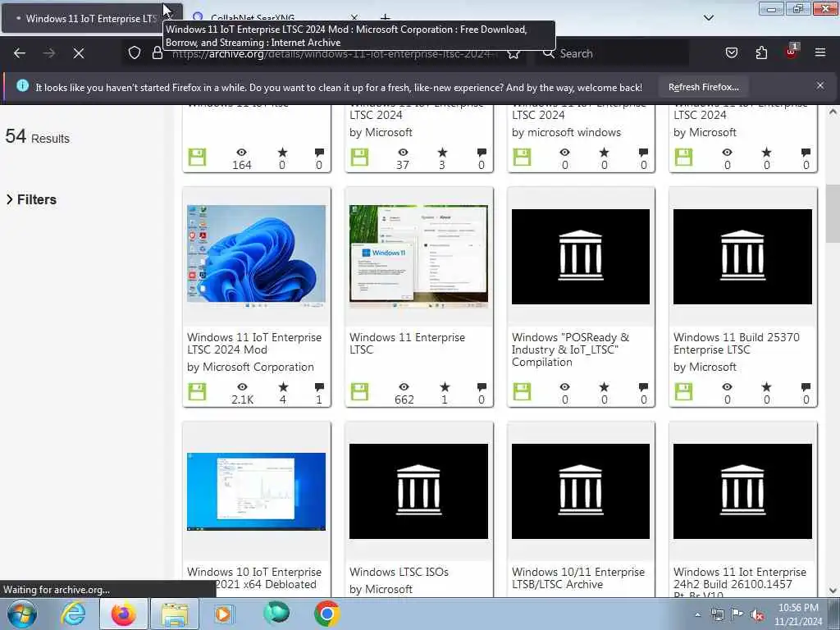Viewport: 840px width, 630px height.
Task: Open the uBlock extension icon with badge
Action: click(792, 52)
